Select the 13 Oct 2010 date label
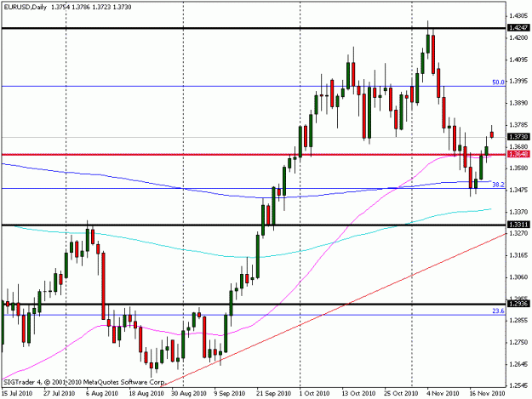This screenshot has width=532, height=399. coord(359,394)
